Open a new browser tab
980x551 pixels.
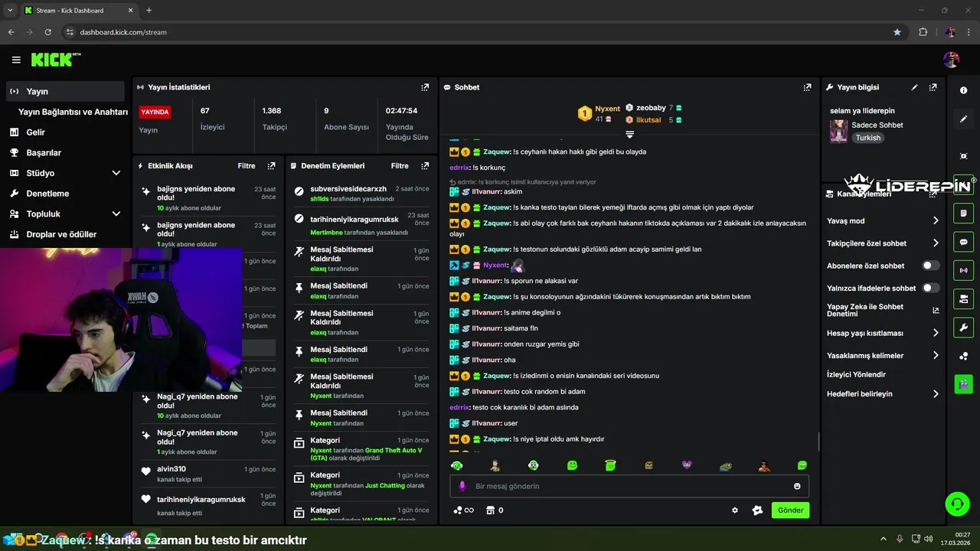click(x=149, y=11)
